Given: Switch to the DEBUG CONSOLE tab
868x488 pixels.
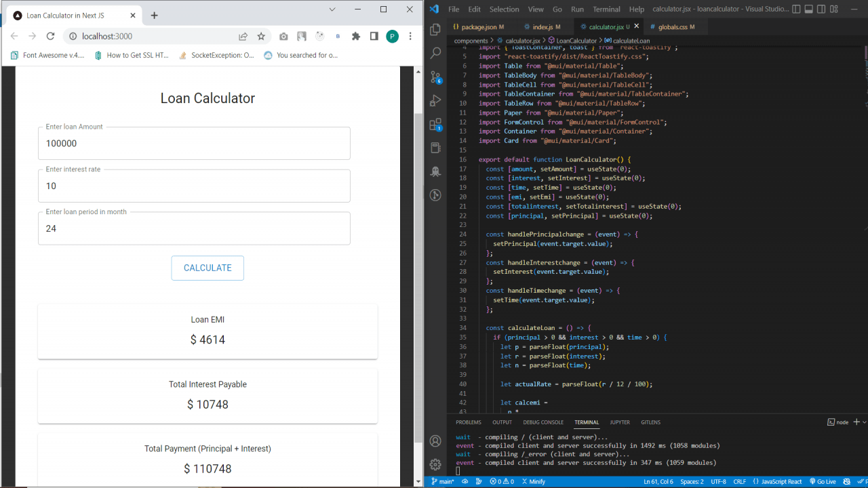Looking at the screenshot, I should coord(543,422).
